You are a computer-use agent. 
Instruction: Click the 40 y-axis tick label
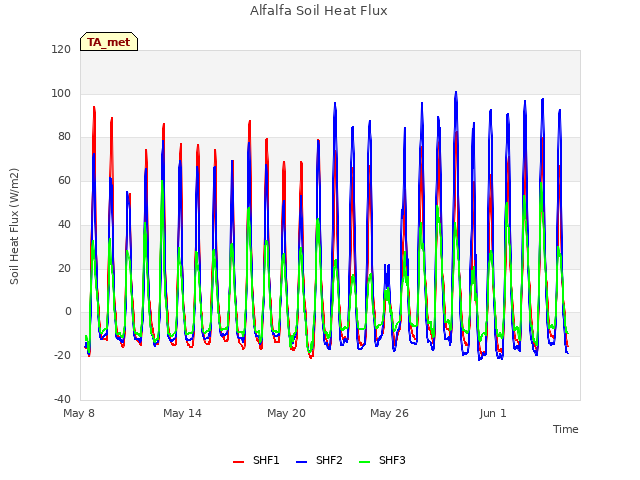(64, 224)
